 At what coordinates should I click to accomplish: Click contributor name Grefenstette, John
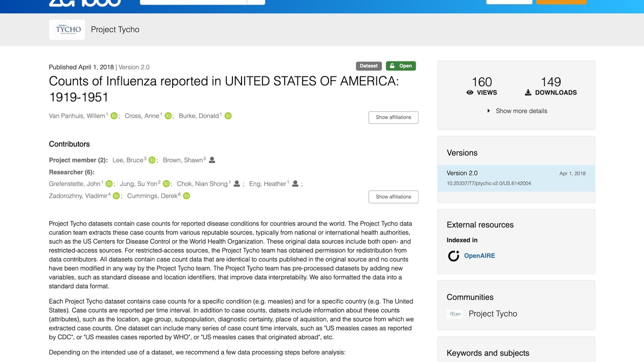coord(75,184)
